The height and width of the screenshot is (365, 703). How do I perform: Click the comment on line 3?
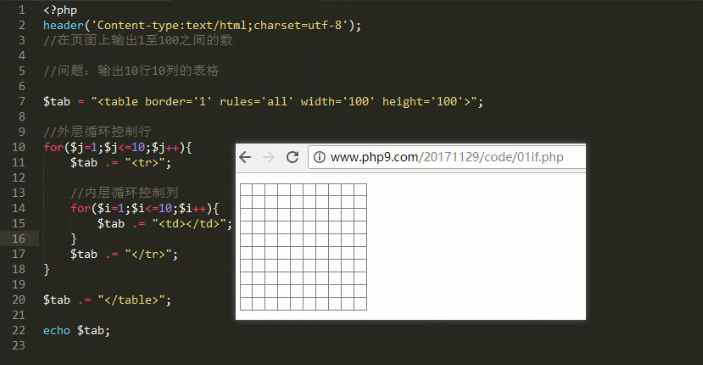point(138,40)
